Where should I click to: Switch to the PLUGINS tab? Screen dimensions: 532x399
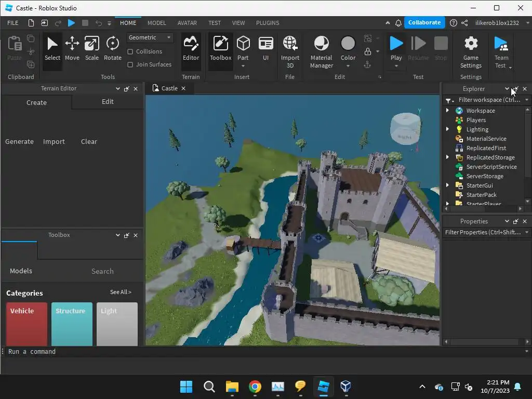point(268,23)
